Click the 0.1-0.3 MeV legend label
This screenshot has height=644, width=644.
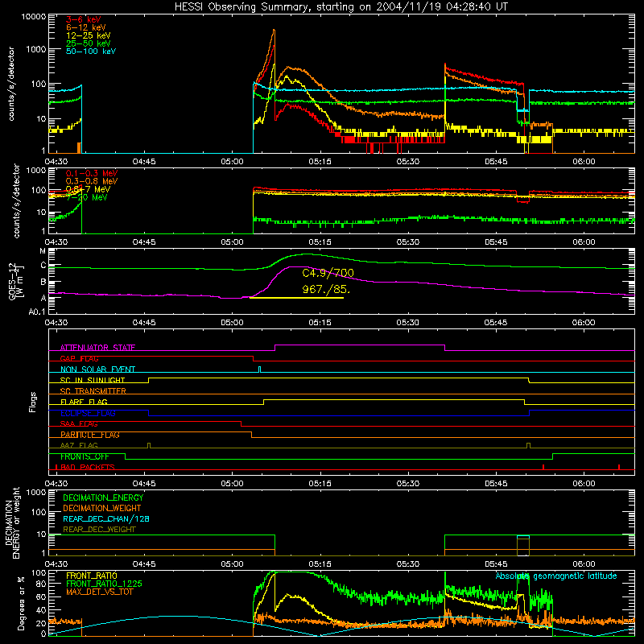pyautogui.click(x=92, y=173)
